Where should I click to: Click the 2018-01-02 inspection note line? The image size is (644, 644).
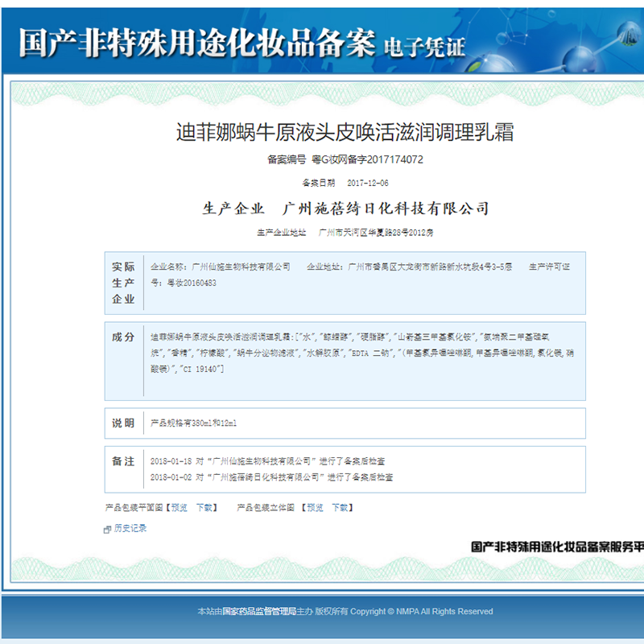(x=271, y=477)
